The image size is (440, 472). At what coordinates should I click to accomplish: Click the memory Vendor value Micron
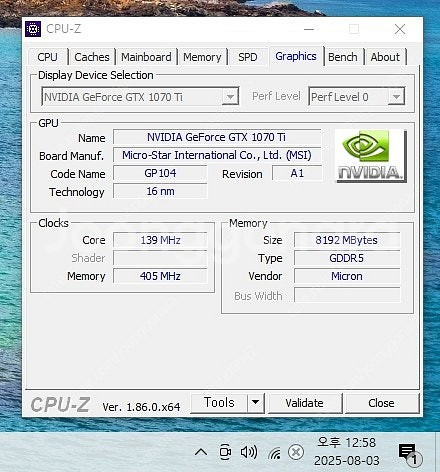point(347,276)
